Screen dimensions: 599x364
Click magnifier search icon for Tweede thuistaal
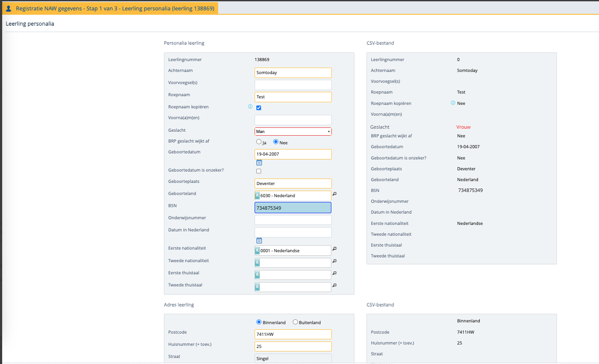(334, 285)
